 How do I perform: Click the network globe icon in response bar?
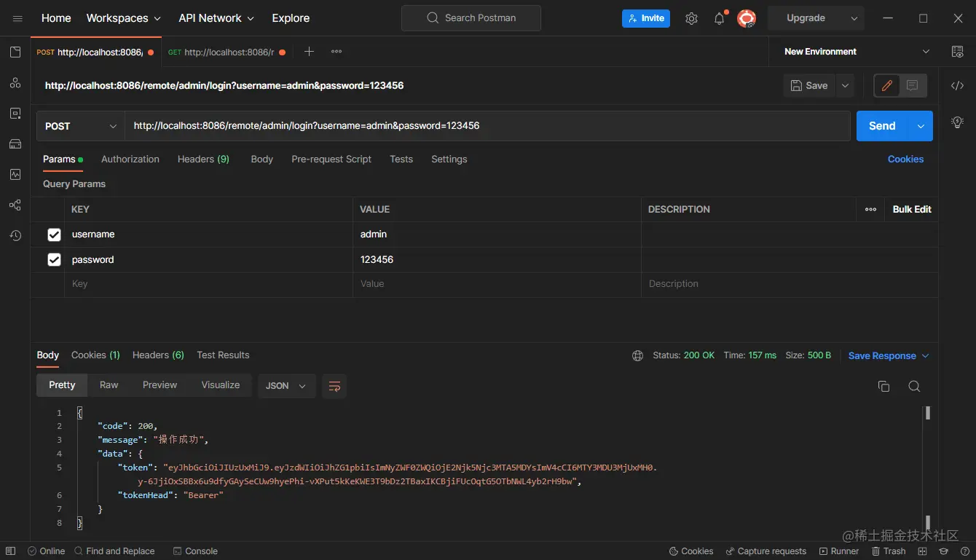point(637,355)
